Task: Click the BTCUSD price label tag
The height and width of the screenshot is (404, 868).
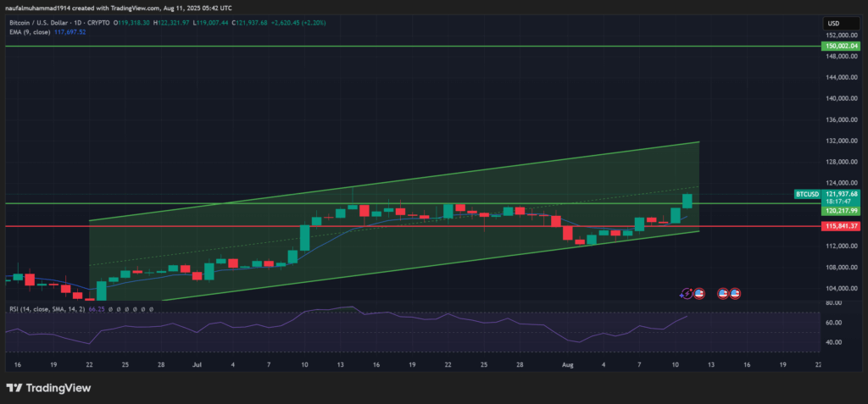Action: (x=806, y=194)
